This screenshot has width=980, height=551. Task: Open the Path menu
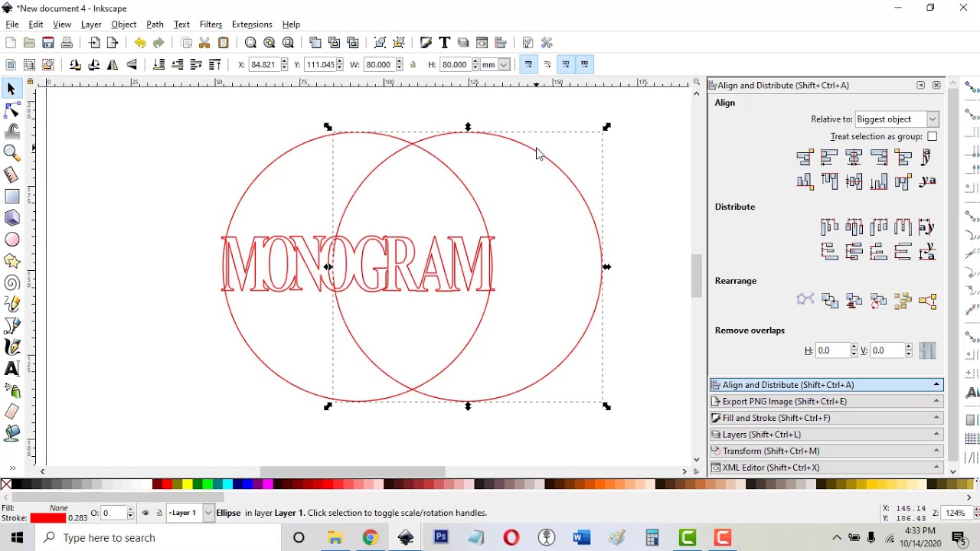[155, 24]
